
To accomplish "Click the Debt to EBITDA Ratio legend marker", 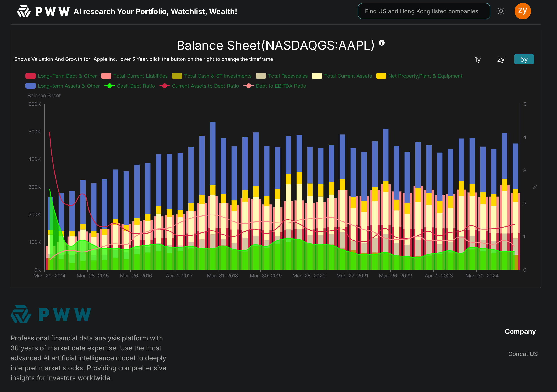I will (x=249, y=86).
